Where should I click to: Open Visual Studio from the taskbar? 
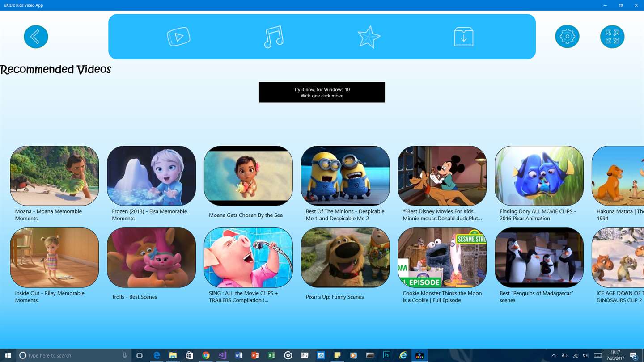click(222, 355)
